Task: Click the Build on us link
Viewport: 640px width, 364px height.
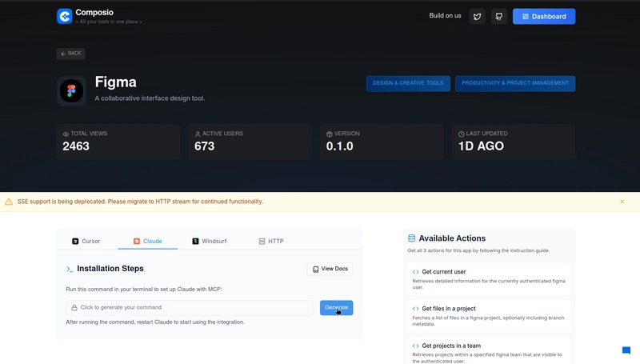Action: click(445, 16)
